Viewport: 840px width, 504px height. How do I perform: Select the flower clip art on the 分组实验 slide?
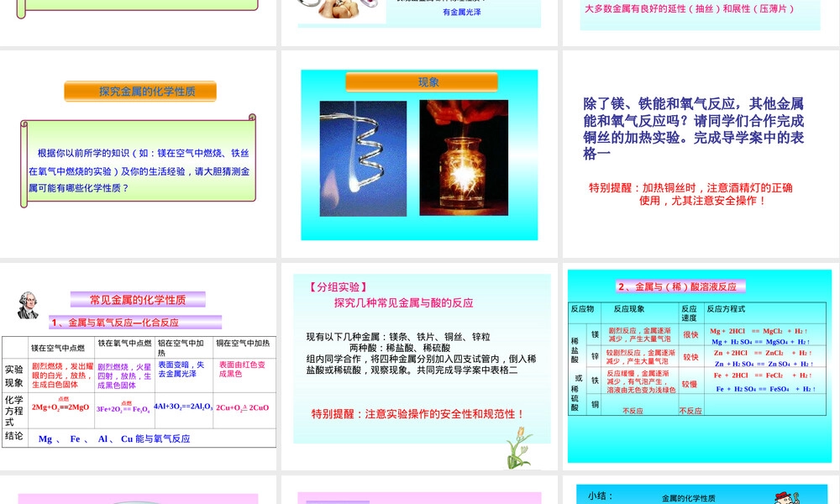[x=519, y=448]
